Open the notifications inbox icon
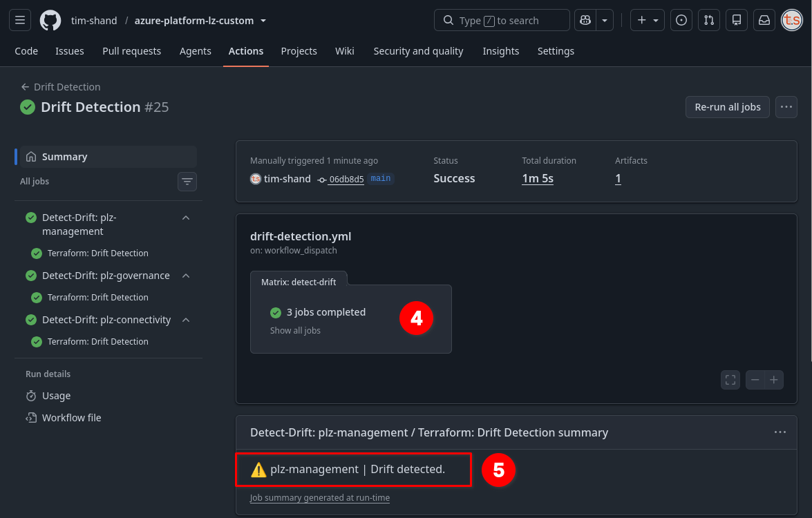This screenshot has width=812, height=518. click(764, 20)
